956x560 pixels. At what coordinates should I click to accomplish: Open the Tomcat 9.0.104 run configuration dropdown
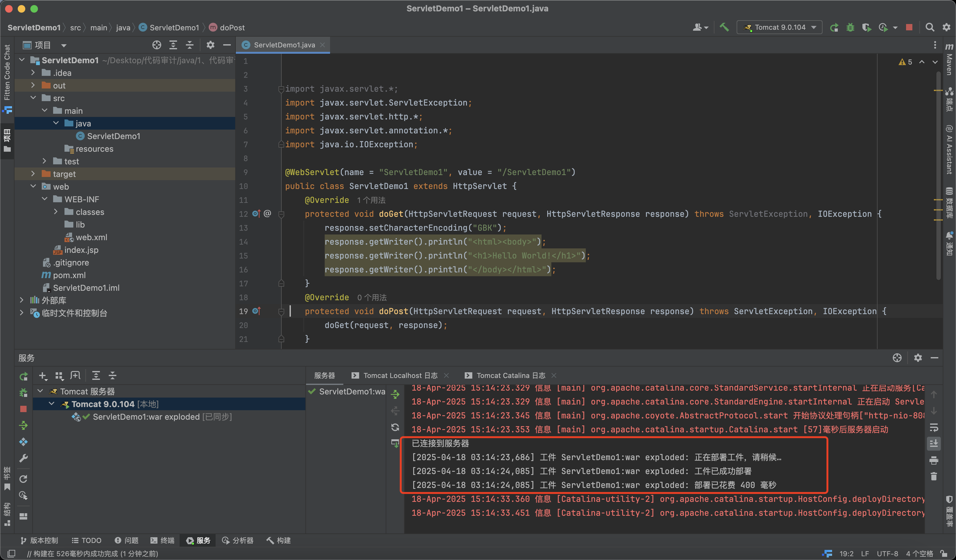click(x=780, y=27)
